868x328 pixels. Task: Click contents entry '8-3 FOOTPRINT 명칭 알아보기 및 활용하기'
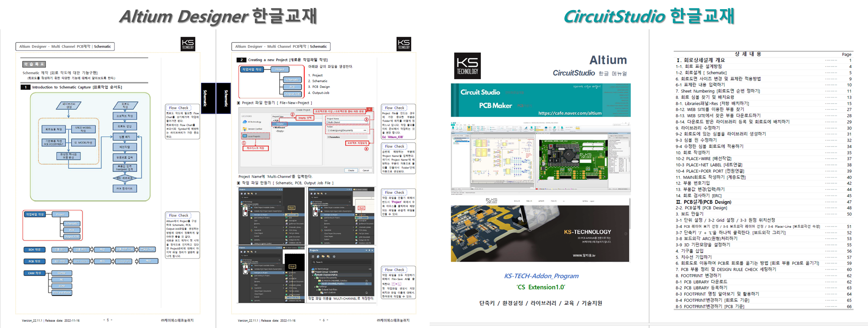(717, 294)
